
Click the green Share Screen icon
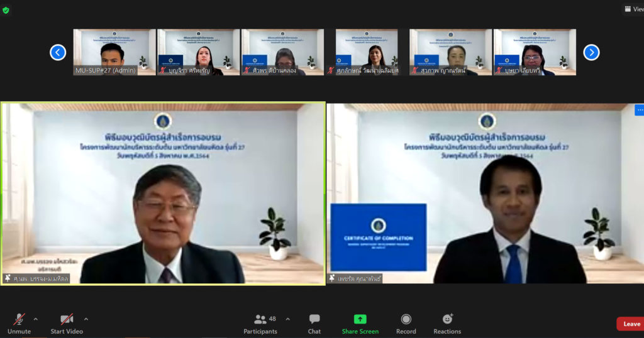click(x=360, y=320)
